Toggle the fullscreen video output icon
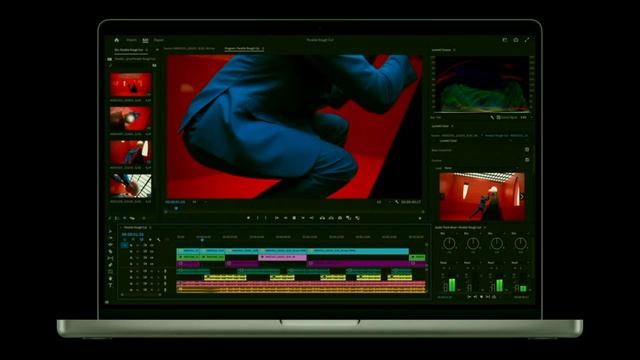 (527, 40)
